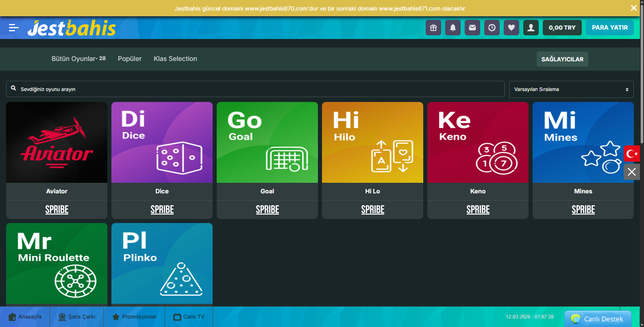Open favorites heart icon
This screenshot has width=644, height=327.
(511, 28)
